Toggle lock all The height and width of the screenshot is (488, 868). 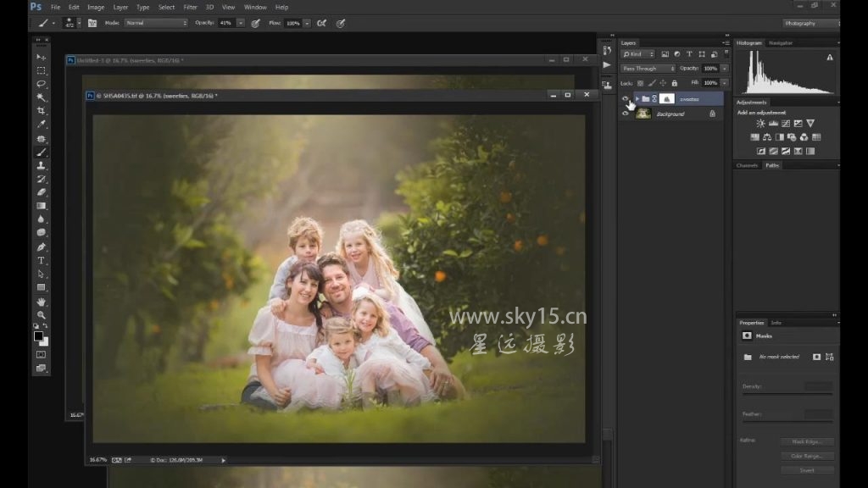[x=674, y=83]
